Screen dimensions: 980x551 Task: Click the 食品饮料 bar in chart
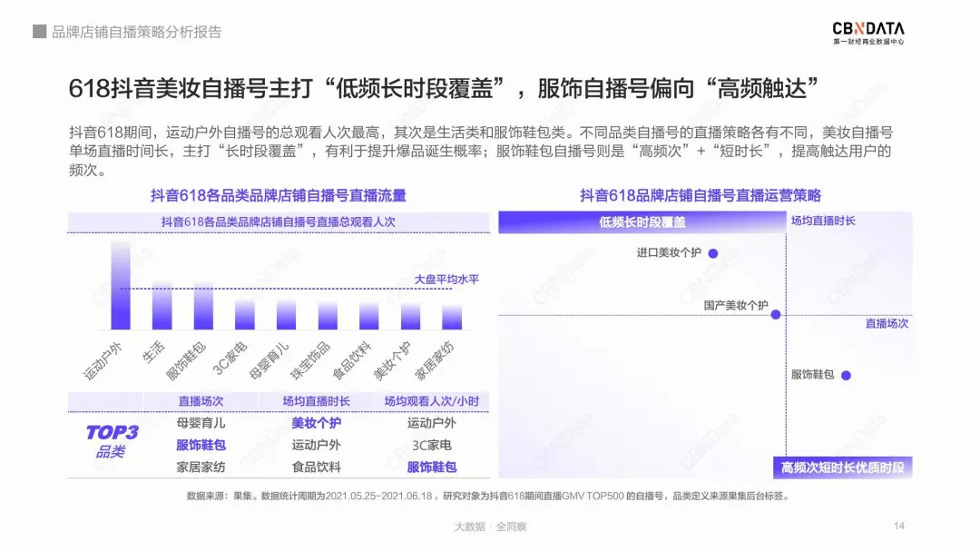[x=368, y=316]
